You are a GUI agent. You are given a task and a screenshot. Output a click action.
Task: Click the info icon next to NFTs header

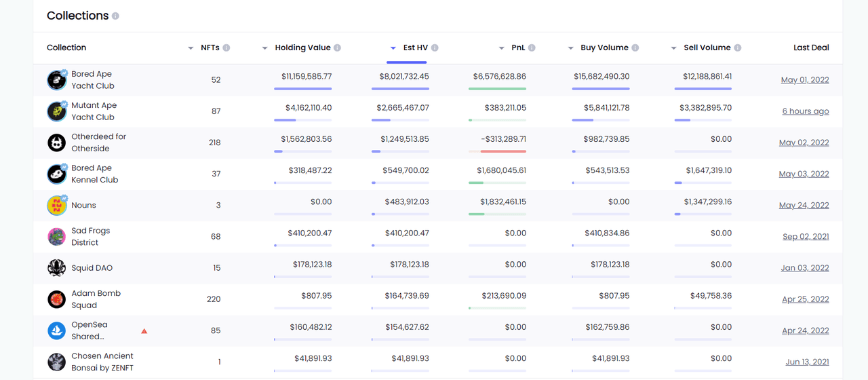226,47
